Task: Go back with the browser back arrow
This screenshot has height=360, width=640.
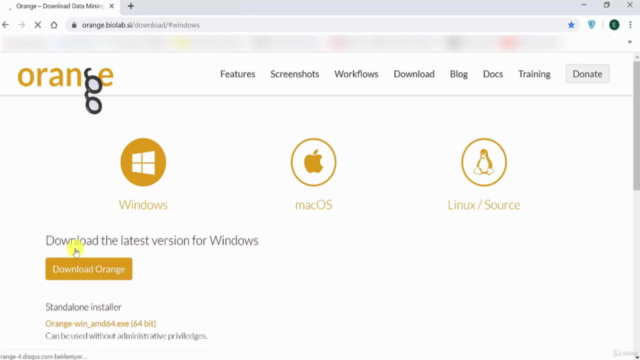Action: click(6, 25)
